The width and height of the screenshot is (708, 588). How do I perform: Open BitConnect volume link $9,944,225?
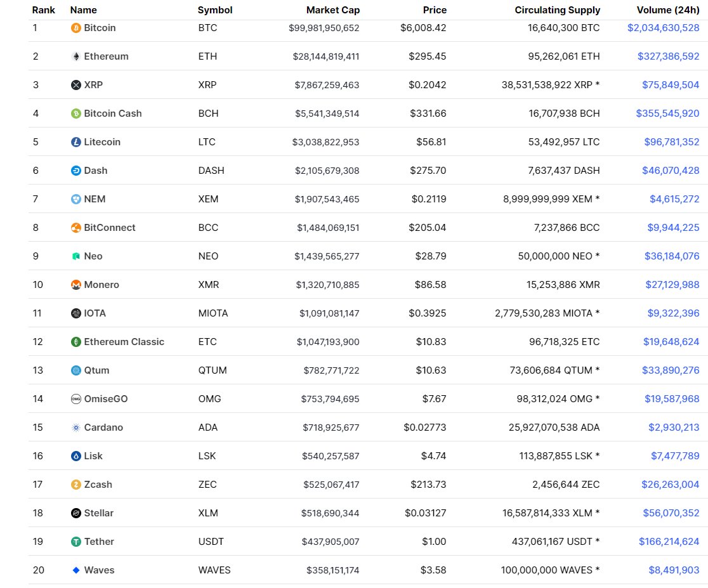click(x=673, y=228)
